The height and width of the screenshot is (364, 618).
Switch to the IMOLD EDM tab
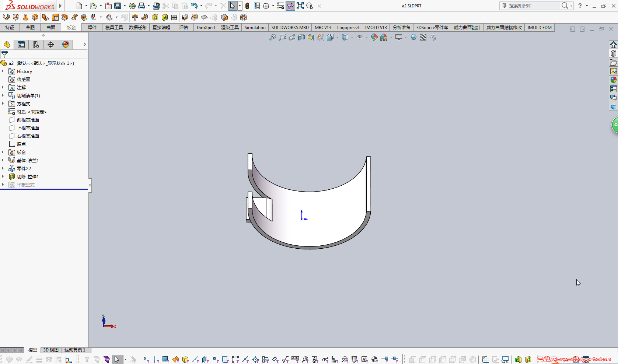pos(540,28)
